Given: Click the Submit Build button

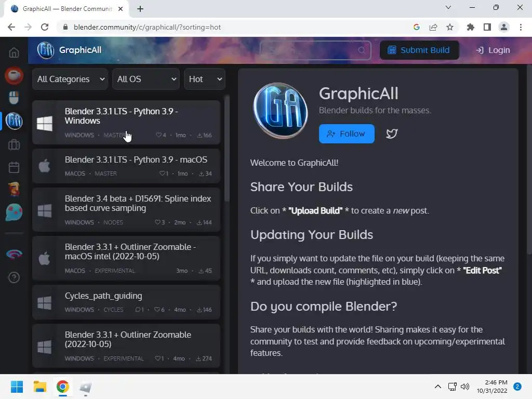Looking at the screenshot, I should coord(419,50).
